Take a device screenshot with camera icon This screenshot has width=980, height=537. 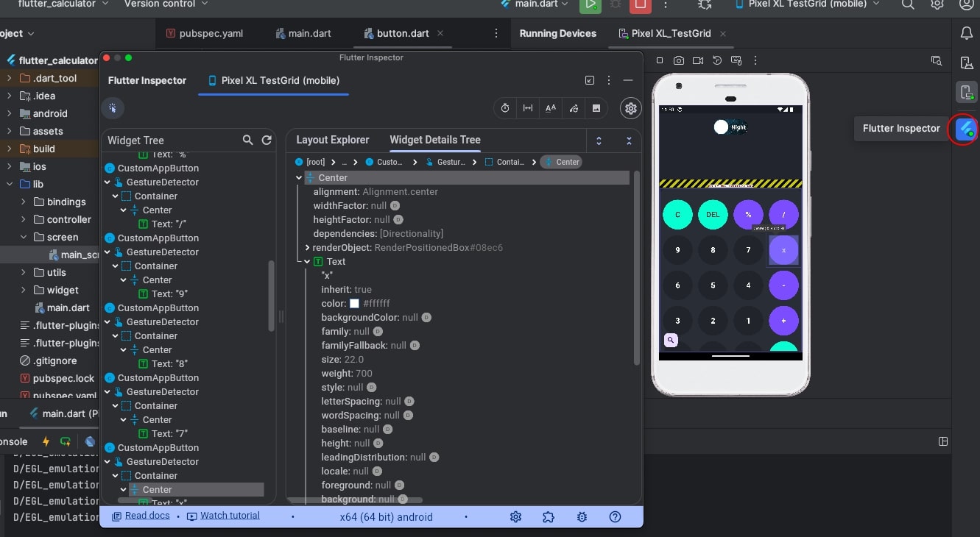(x=678, y=60)
